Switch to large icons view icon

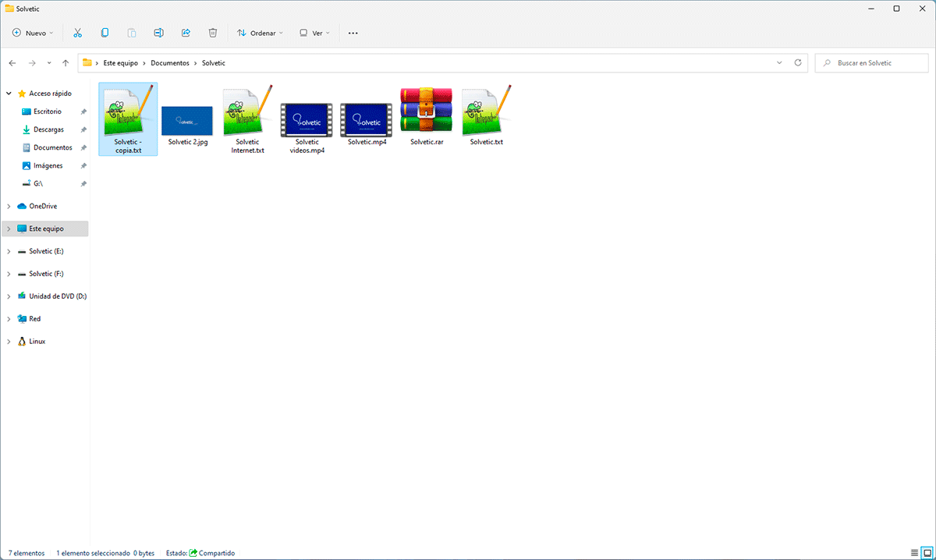coord(927,552)
